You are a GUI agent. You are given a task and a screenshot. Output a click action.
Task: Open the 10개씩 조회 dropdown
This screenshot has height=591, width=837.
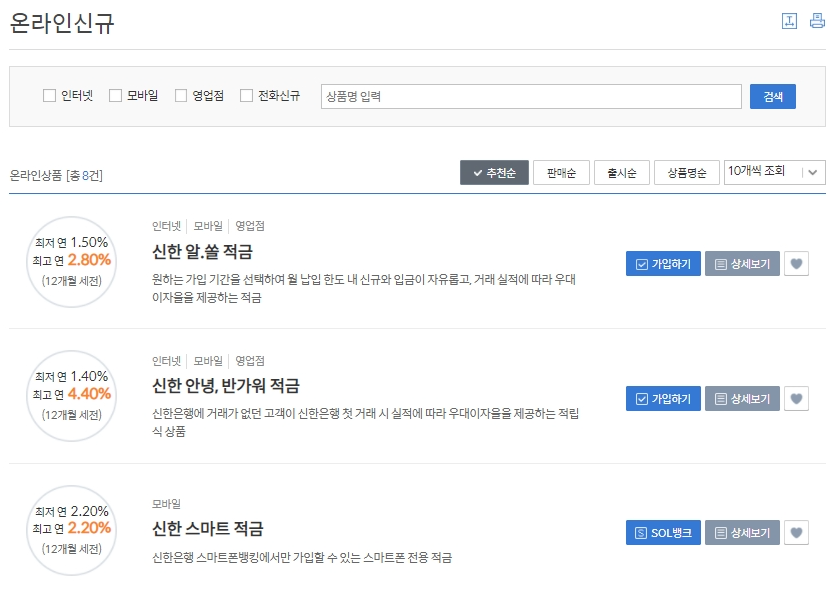(x=775, y=172)
